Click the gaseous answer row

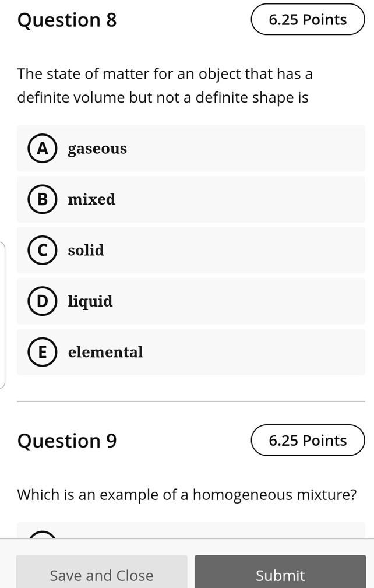pos(191,148)
